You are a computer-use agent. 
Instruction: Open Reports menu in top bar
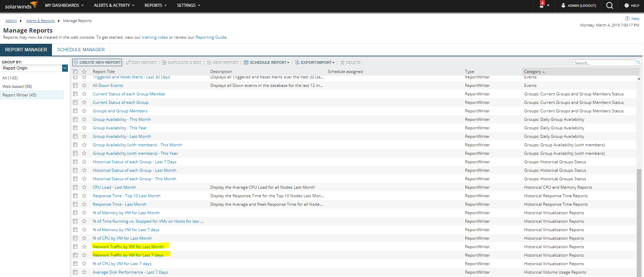(x=156, y=5)
